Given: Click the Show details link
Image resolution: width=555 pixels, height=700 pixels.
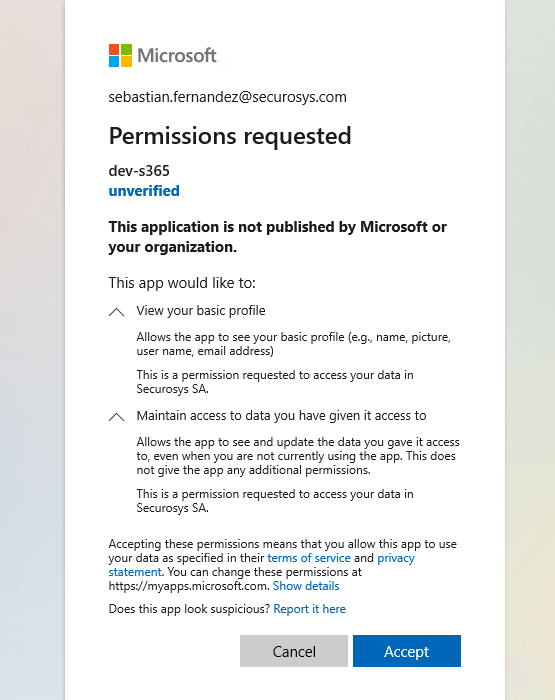Looking at the screenshot, I should [306, 586].
